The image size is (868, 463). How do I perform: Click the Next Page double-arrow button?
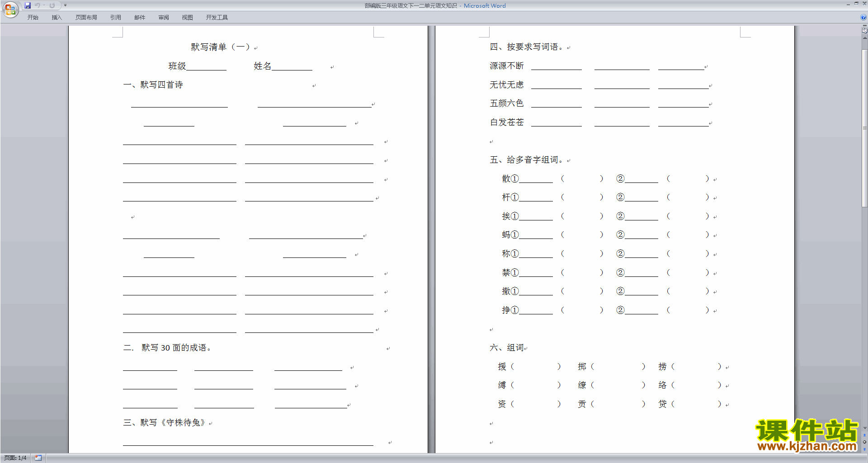864,449
